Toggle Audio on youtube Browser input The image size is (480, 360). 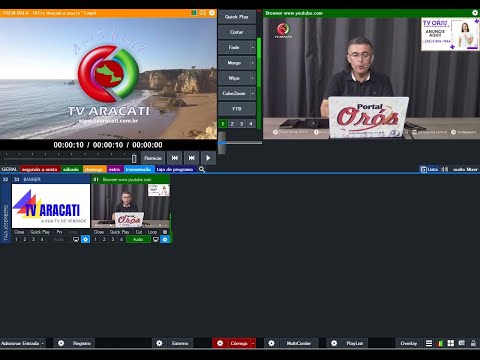pos(138,239)
